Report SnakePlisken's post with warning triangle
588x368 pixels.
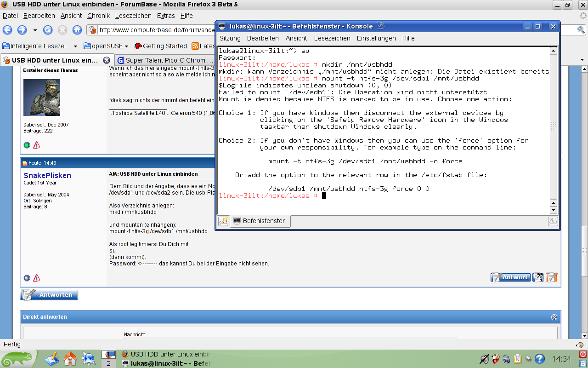[37, 278]
